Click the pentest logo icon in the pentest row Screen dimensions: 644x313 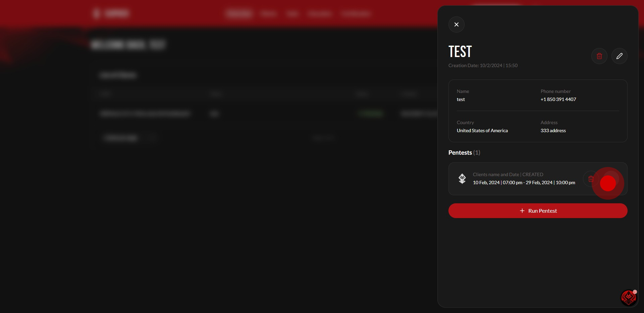pos(462,179)
